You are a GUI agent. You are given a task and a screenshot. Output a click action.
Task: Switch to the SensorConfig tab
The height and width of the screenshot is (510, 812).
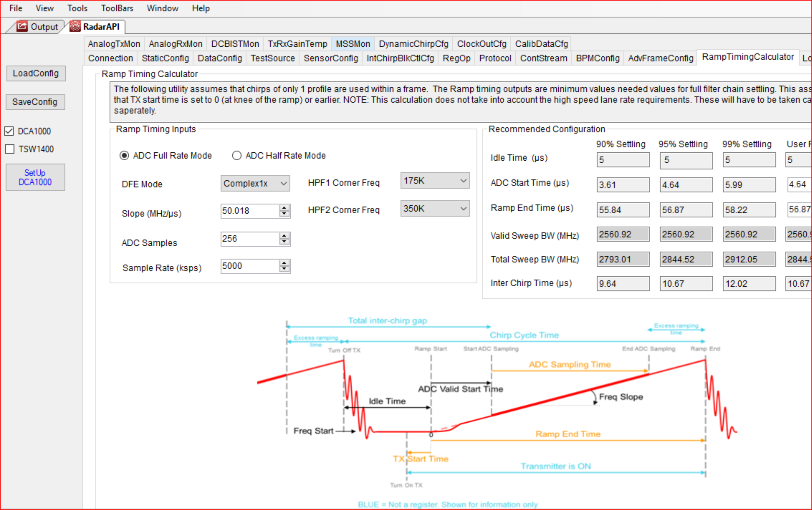(331, 58)
